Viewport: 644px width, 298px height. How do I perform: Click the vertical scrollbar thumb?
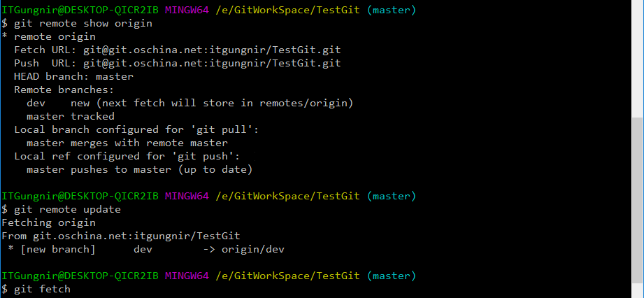[638, 201]
